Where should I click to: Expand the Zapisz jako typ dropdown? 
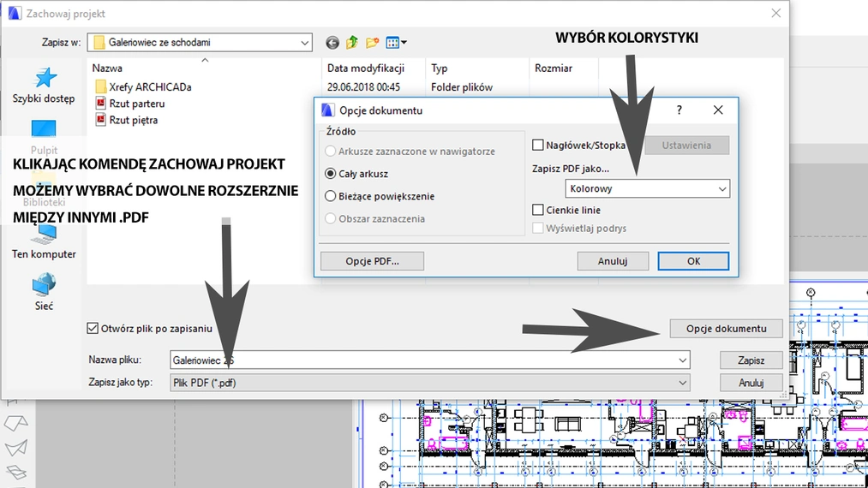pos(428,383)
